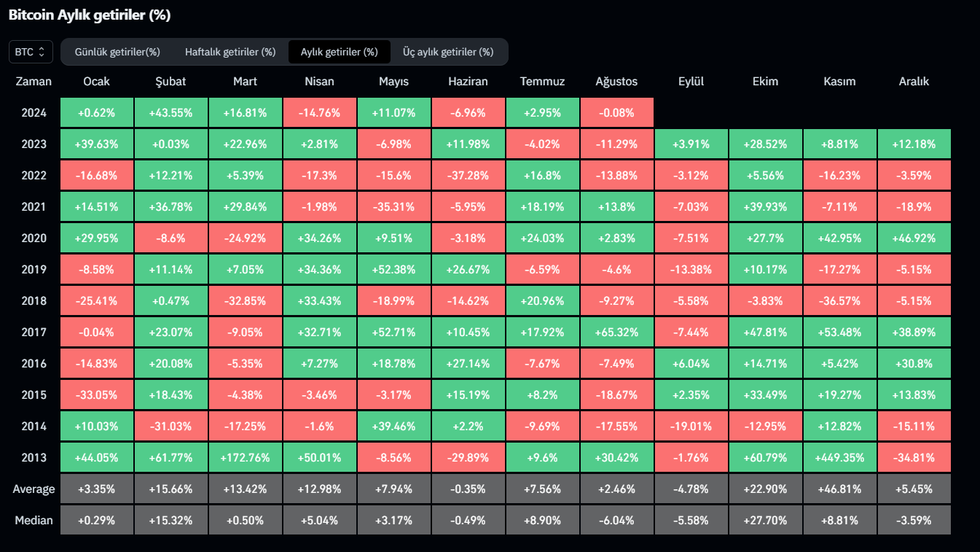Click the Zaman column header
The height and width of the screenshot is (552, 980).
coord(34,82)
